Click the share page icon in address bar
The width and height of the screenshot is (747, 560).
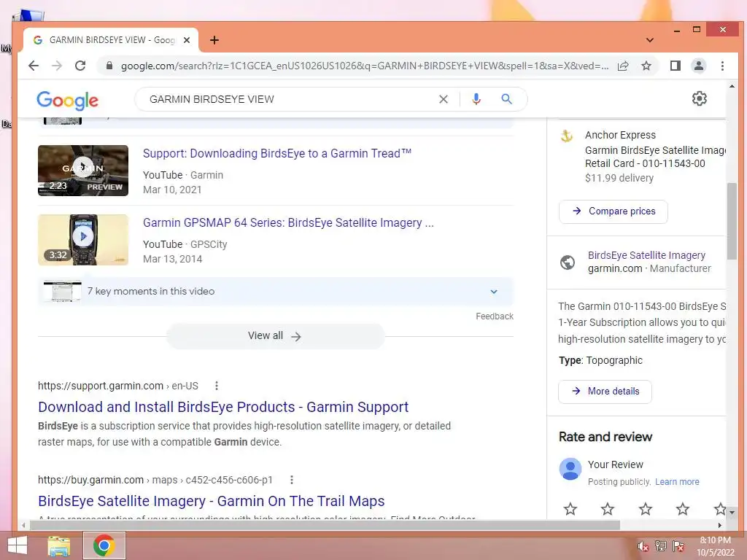click(623, 66)
